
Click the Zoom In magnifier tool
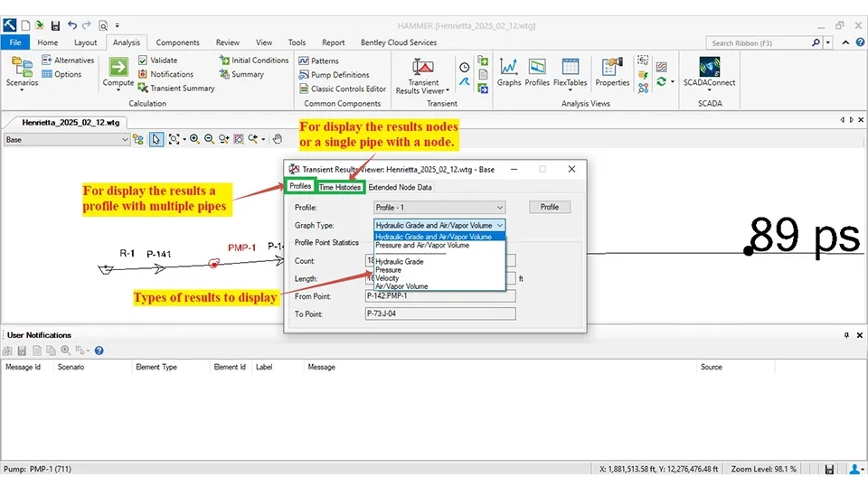[194, 139]
